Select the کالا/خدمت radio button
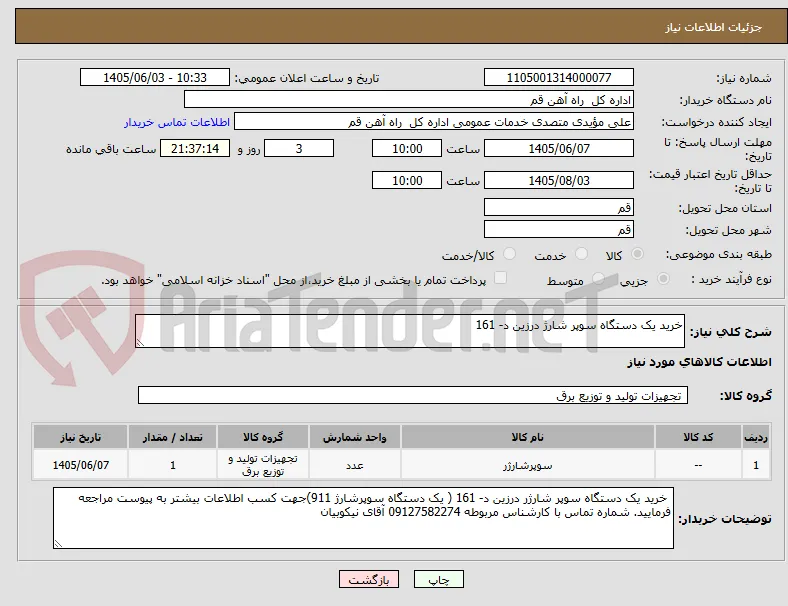This screenshot has width=788, height=606. point(510,254)
